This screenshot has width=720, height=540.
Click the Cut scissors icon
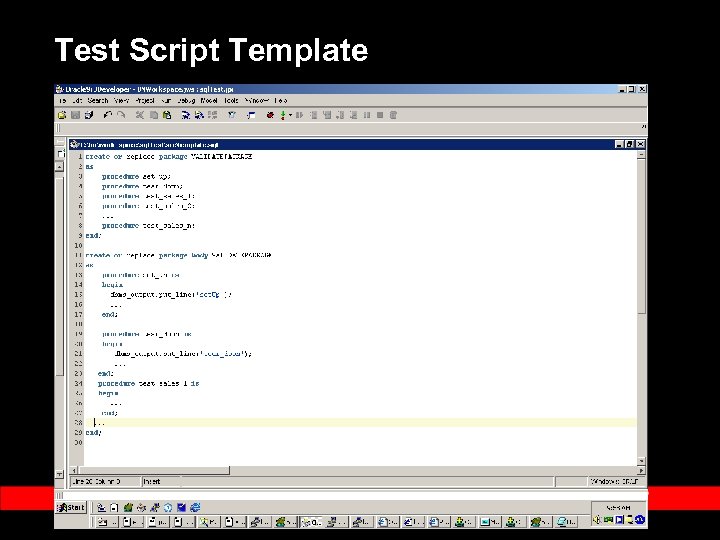click(x=140, y=115)
